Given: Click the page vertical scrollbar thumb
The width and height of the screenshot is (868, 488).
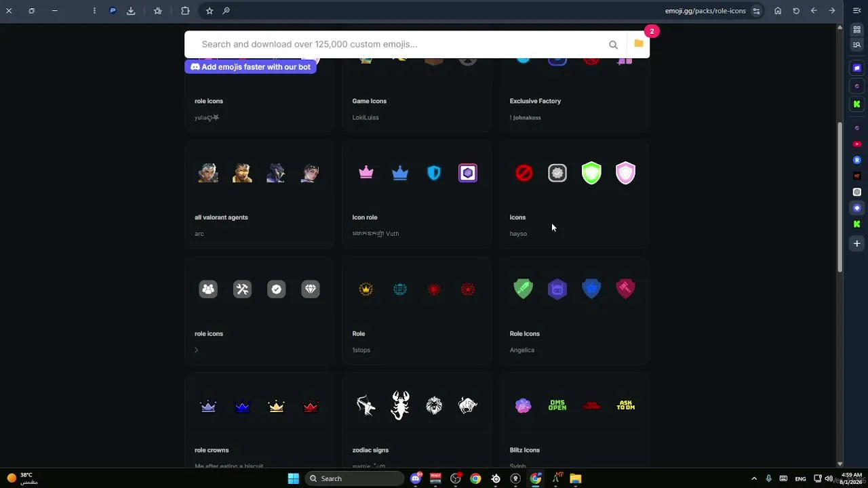Looking at the screenshot, I should tap(841, 197).
